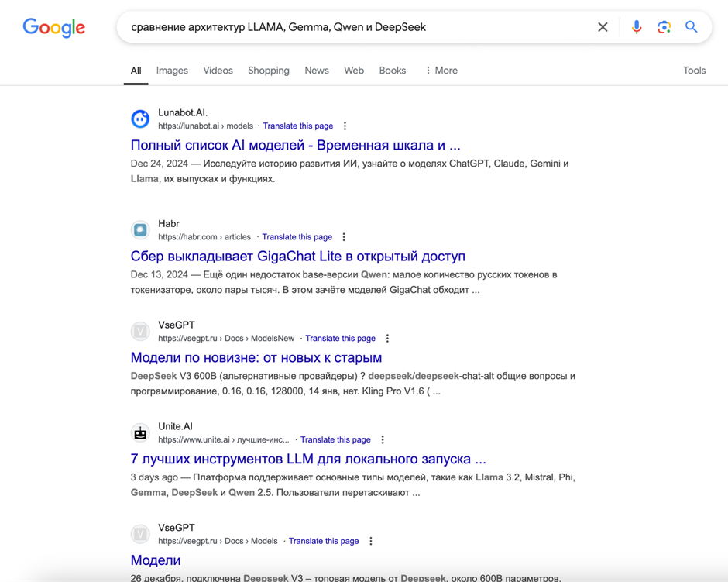The height and width of the screenshot is (582, 728).
Task: Open the GigaChat Lite Habr article
Action: point(297,256)
